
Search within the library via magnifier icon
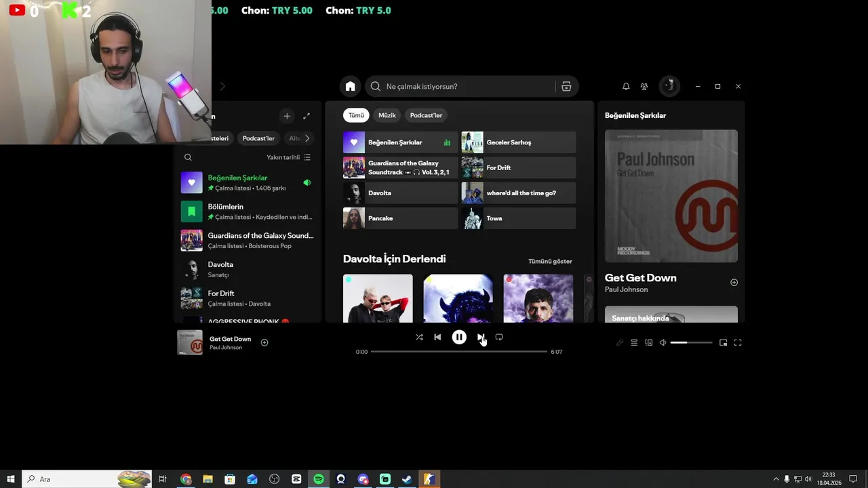tap(188, 157)
